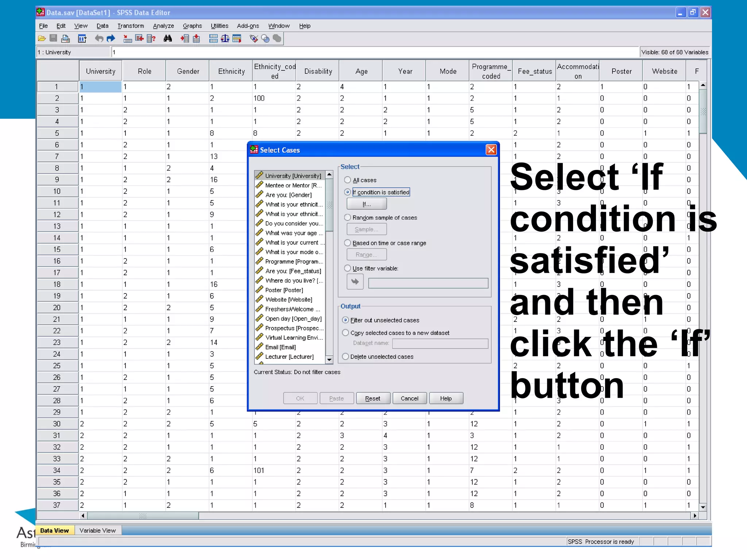Click the Print icon in toolbar
This screenshot has width=747, height=560.
click(x=66, y=38)
